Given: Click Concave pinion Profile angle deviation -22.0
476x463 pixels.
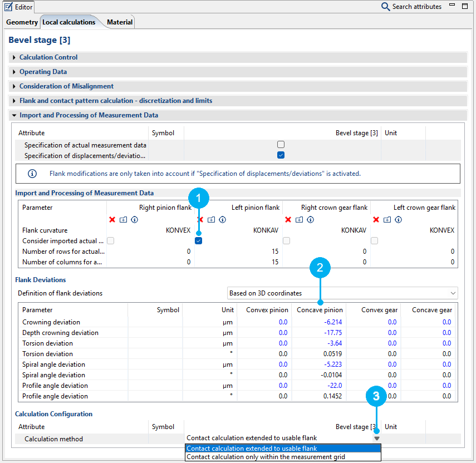Looking at the screenshot, I should tap(334, 385).
